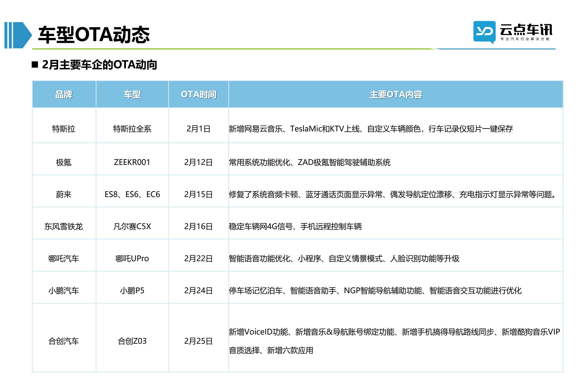Screen dimensions: 588x392
Task: Click the 停车场记忆泊车 content cell
Action: (396, 287)
